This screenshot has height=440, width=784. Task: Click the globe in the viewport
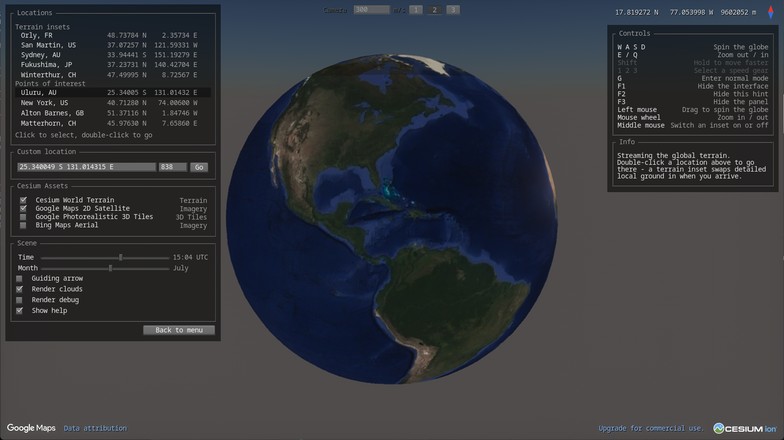pos(392,219)
